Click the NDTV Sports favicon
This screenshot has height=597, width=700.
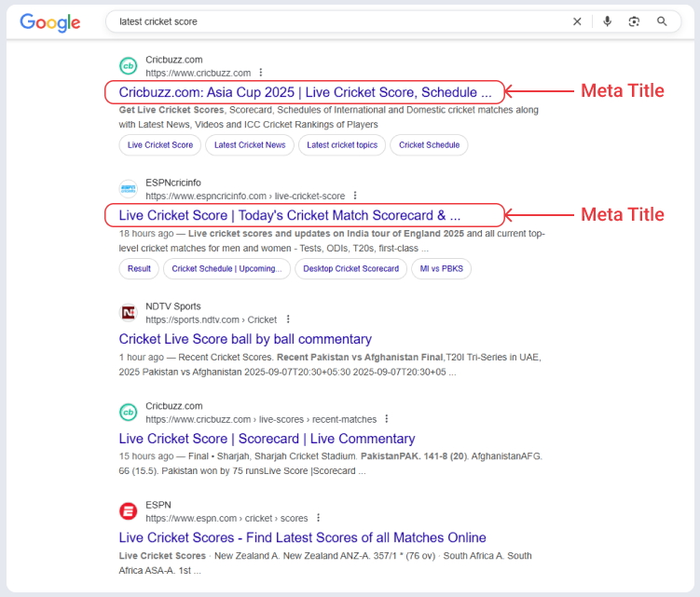128,313
